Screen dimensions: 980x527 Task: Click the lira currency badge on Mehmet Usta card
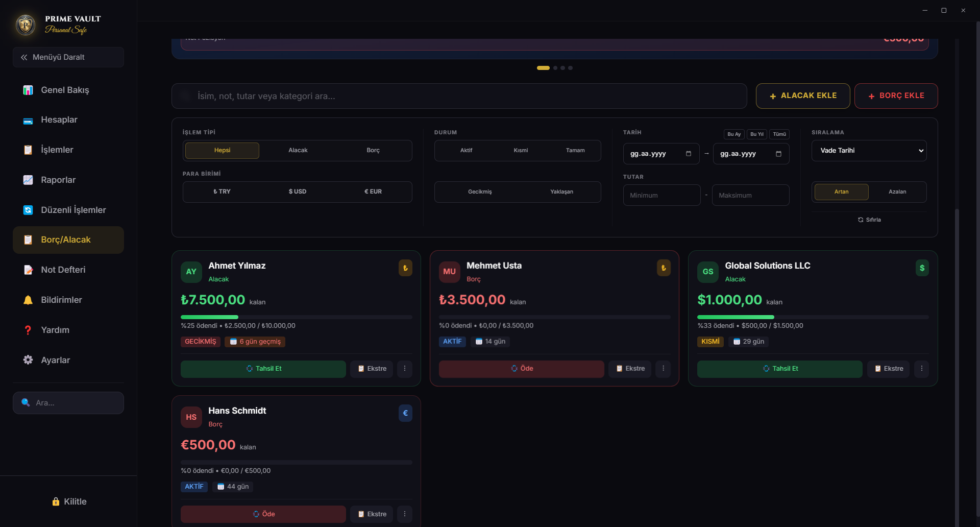(x=664, y=268)
